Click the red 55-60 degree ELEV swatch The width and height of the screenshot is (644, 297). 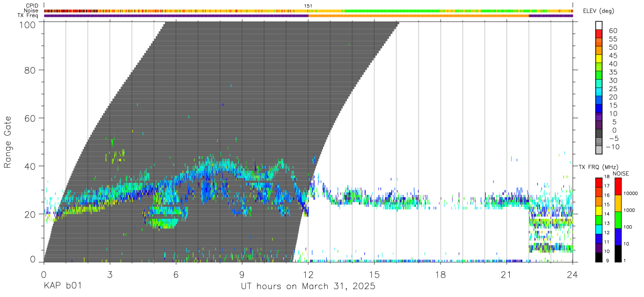pyautogui.click(x=599, y=34)
